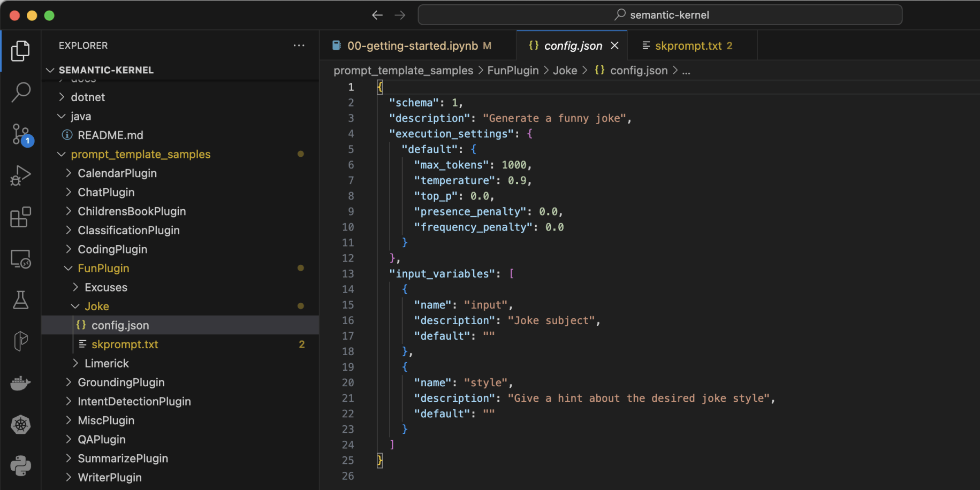Go back using the left arrow
980x490 pixels.
click(x=377, y=15)
